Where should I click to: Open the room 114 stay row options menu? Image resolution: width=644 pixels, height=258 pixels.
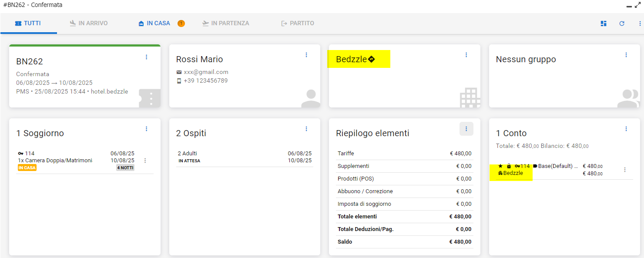tap(145, 161)
